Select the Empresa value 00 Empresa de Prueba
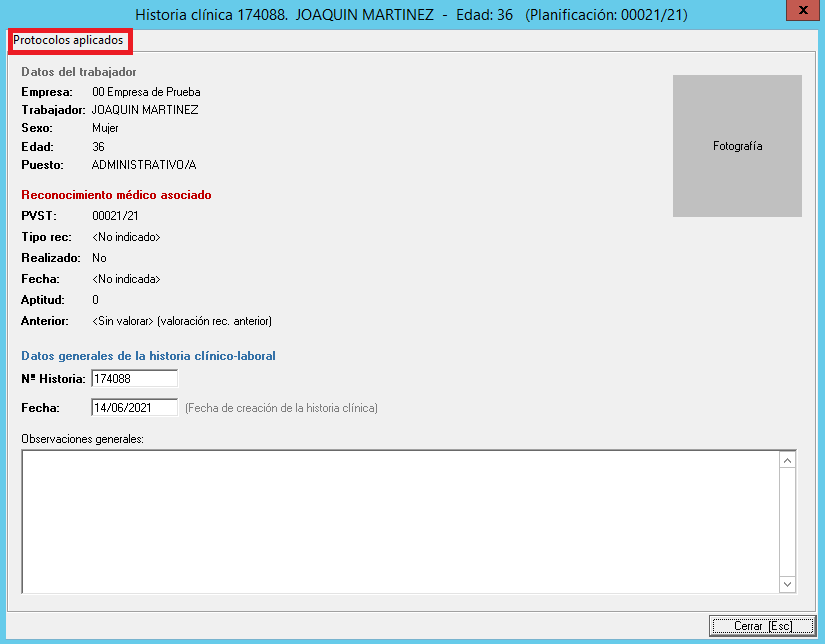 coord(146,92)
